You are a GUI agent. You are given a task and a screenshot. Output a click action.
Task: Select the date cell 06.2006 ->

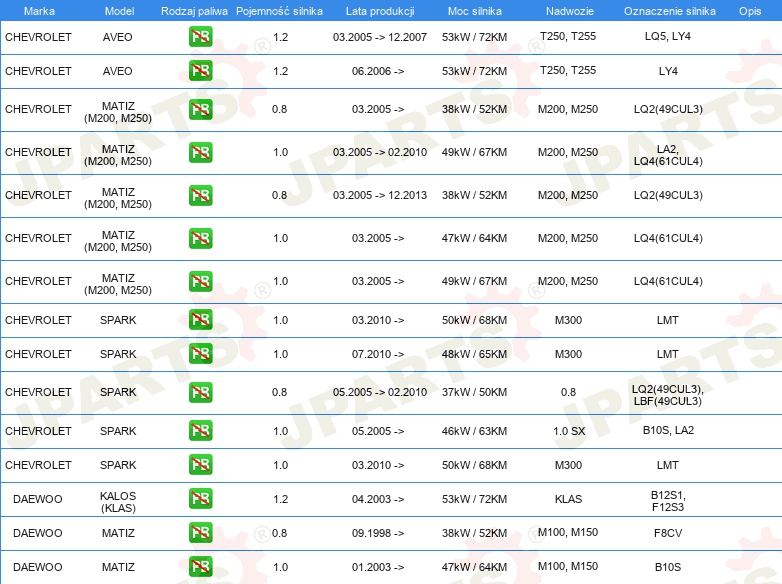[378, 71]
